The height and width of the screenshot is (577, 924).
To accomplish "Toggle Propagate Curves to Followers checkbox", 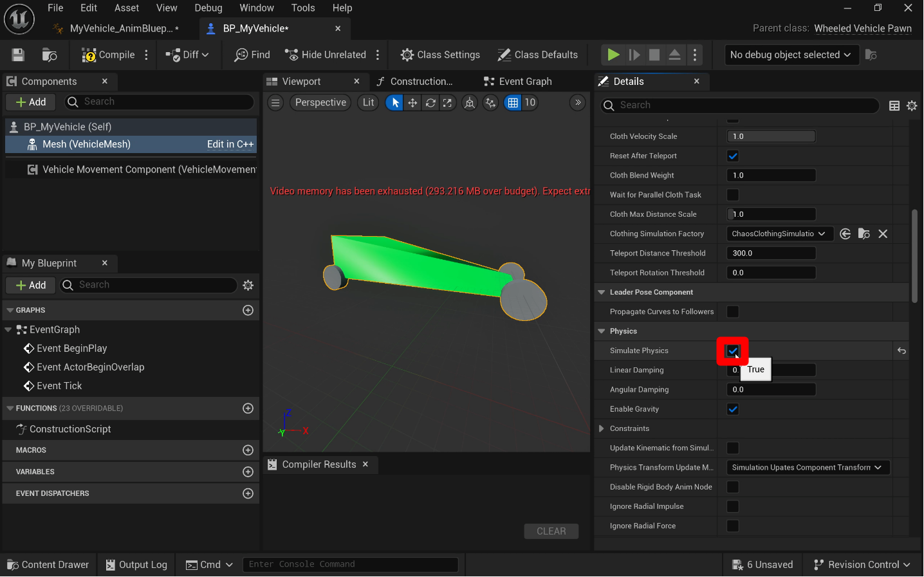I will (733, 312).
